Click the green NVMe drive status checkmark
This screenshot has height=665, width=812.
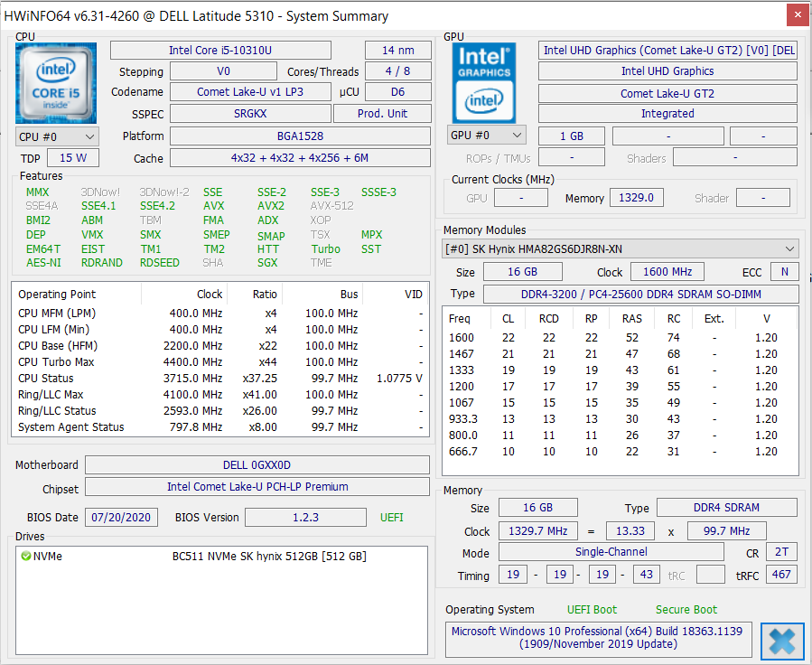[x=26, y=556]
